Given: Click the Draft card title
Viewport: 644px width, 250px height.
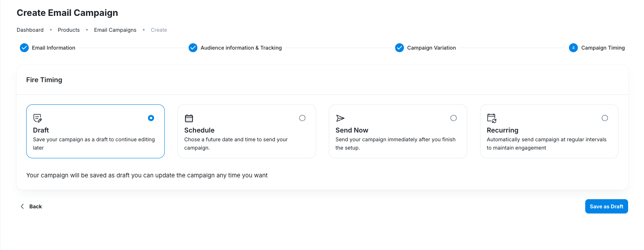Looking at the screenshot, I should [41, 130].
